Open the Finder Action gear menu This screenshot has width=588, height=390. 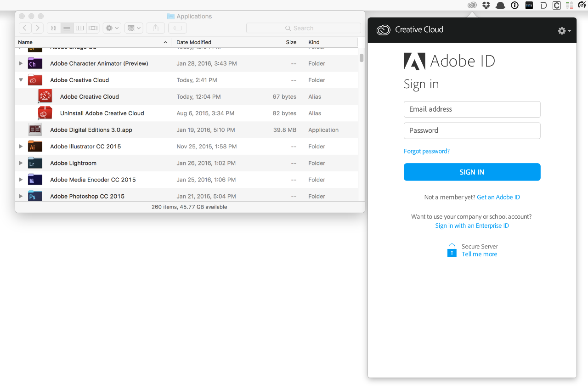[112, 28]
